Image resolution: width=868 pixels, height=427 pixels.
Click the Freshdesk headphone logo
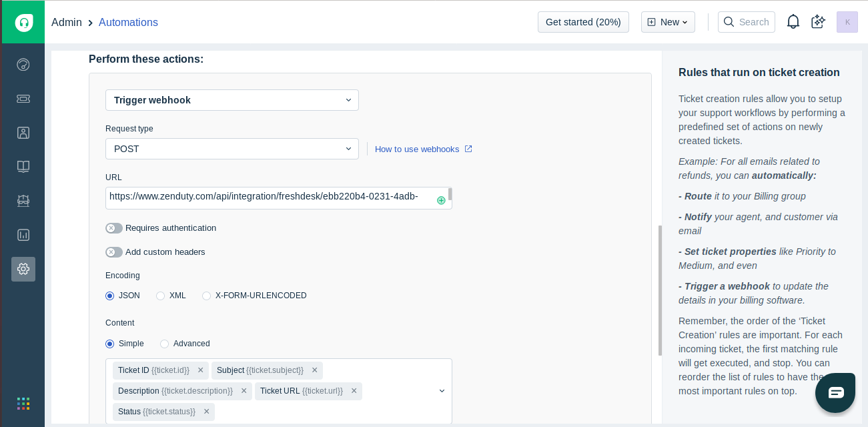23,22
